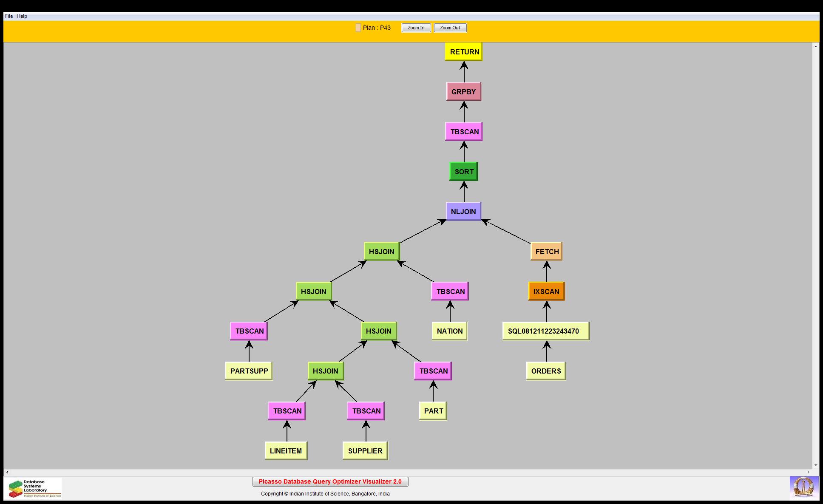Click the Plan P43 color swatch
The image size is (823, 504).
click(x=358, y=28)
